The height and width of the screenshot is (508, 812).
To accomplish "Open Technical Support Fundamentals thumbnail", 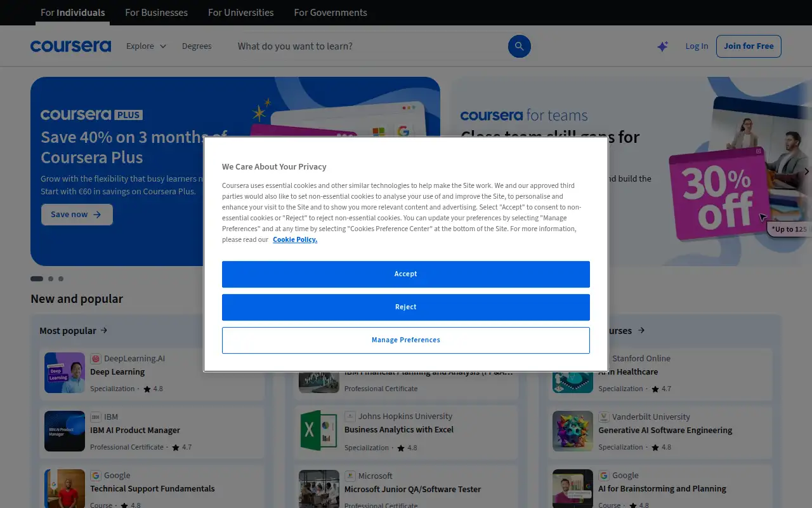I will (65, 488).
